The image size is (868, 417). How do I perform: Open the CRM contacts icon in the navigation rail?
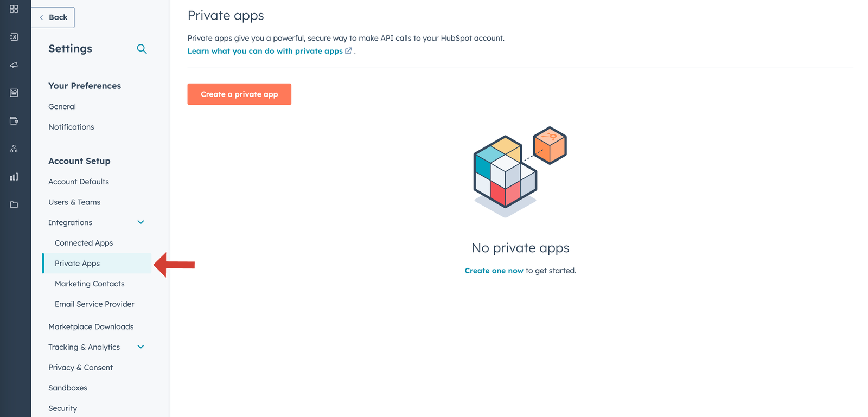[x=14, y=37]
